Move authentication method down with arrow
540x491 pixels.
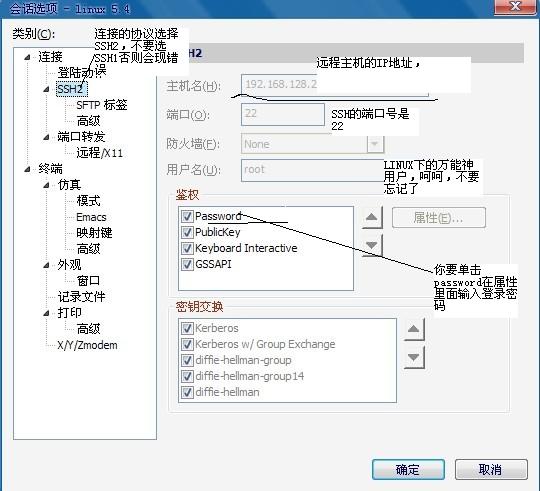[372, 245]
